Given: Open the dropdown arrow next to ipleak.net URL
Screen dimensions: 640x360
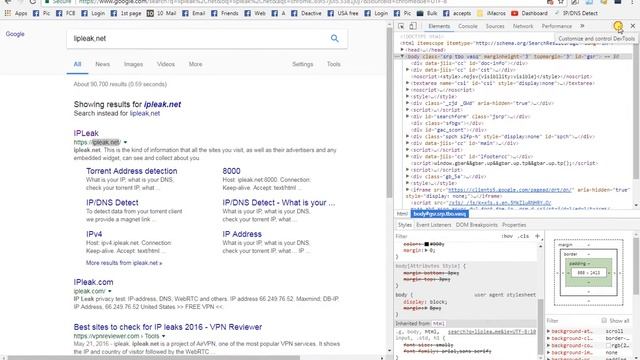Looking at the screenshot, I should click(125, 142).
